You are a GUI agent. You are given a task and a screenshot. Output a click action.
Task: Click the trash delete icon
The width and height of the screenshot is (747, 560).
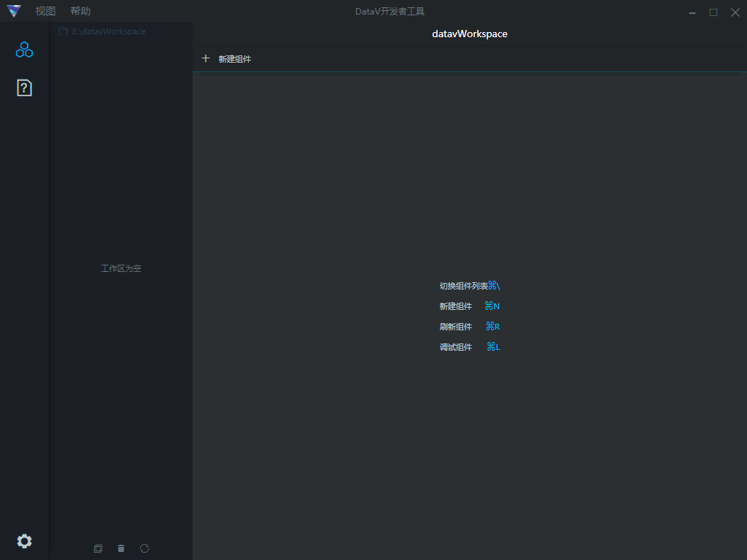pos(121,548)
